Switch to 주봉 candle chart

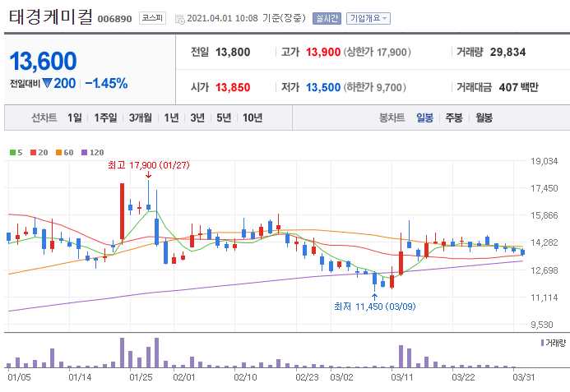(454, 118)
